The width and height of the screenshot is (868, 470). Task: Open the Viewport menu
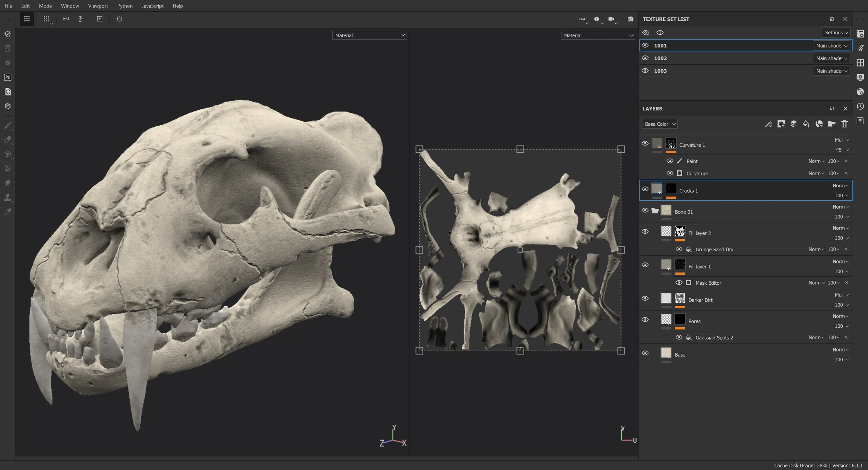tap(98, 6)
